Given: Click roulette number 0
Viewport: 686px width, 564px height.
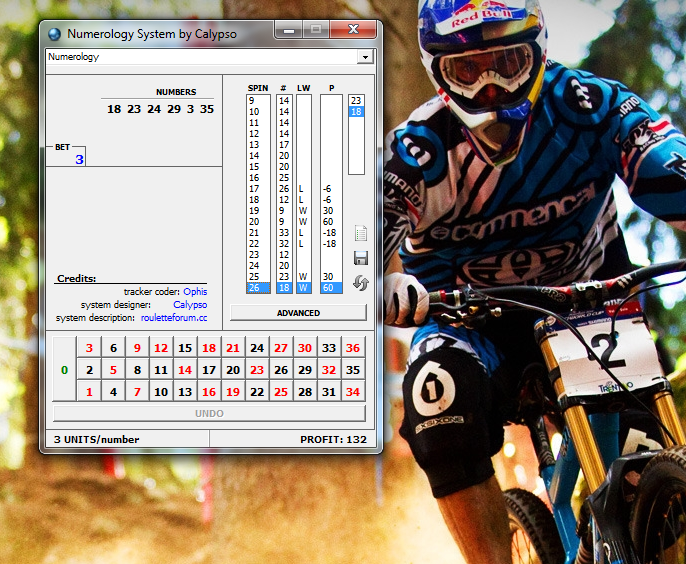Looking at the screenshot, I should [64, 370].
